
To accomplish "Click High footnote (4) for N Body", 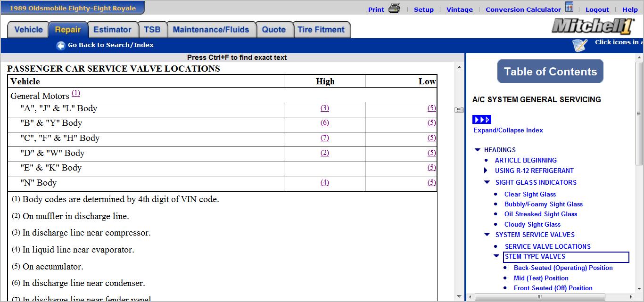I will click(x=325, y=183).
